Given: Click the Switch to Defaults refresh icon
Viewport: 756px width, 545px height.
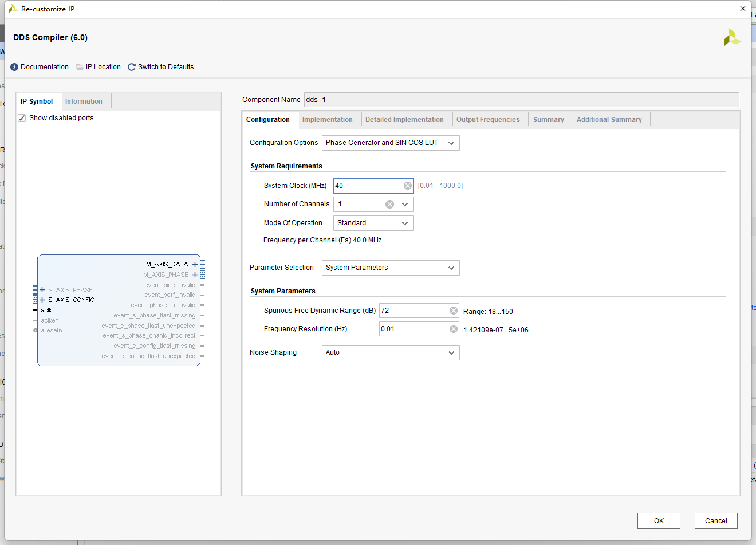Looking at the screenshot, I should click(132, 67).
